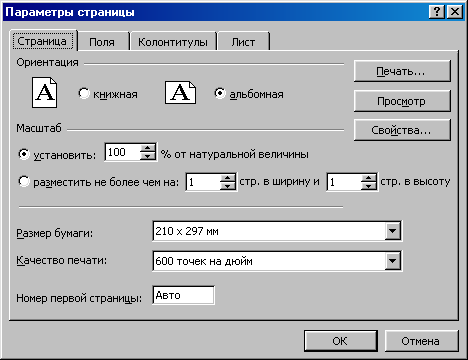
Task: Click the help question mark icon
Action: click(x=437, y=12)
